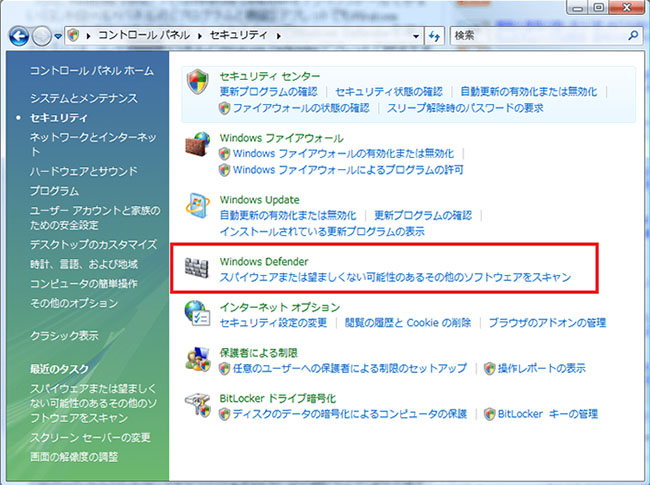This screenshot has height=485, width=650.
Task: Open 画面の解像度の調整 recent task
Action: pyautogui.click(x=74, y=457)
